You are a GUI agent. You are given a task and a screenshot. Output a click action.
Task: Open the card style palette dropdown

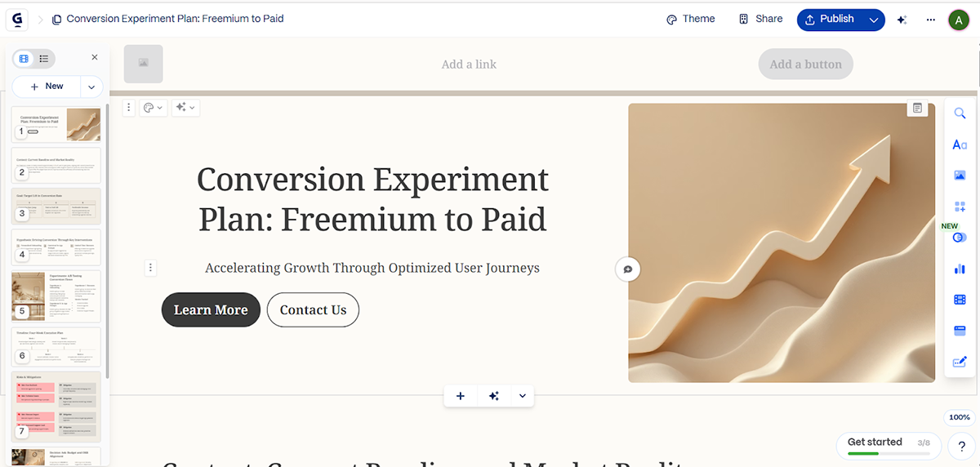tap(152, 108)
